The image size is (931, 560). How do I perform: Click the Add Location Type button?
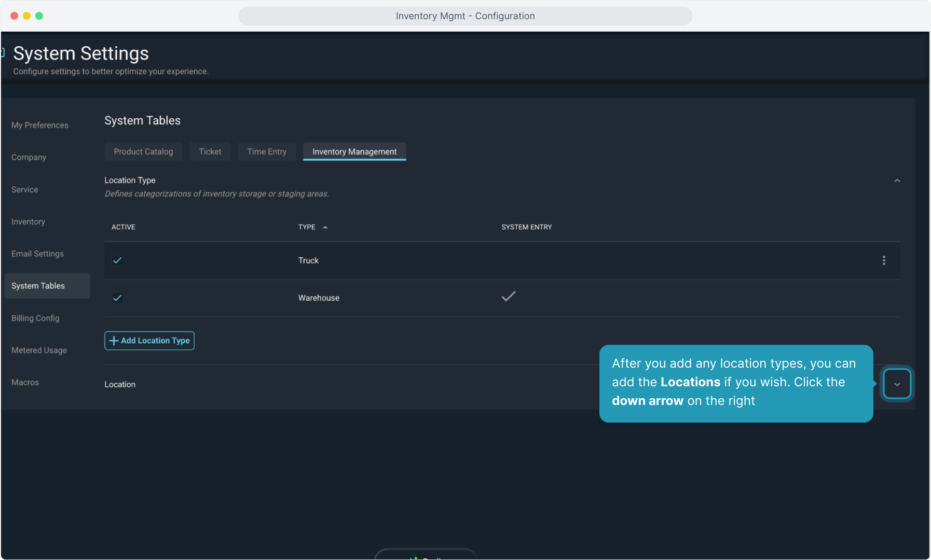149,341
